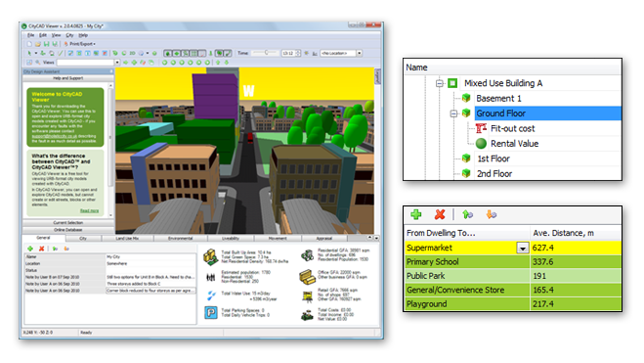Switch to the Liveability tab

231,239
